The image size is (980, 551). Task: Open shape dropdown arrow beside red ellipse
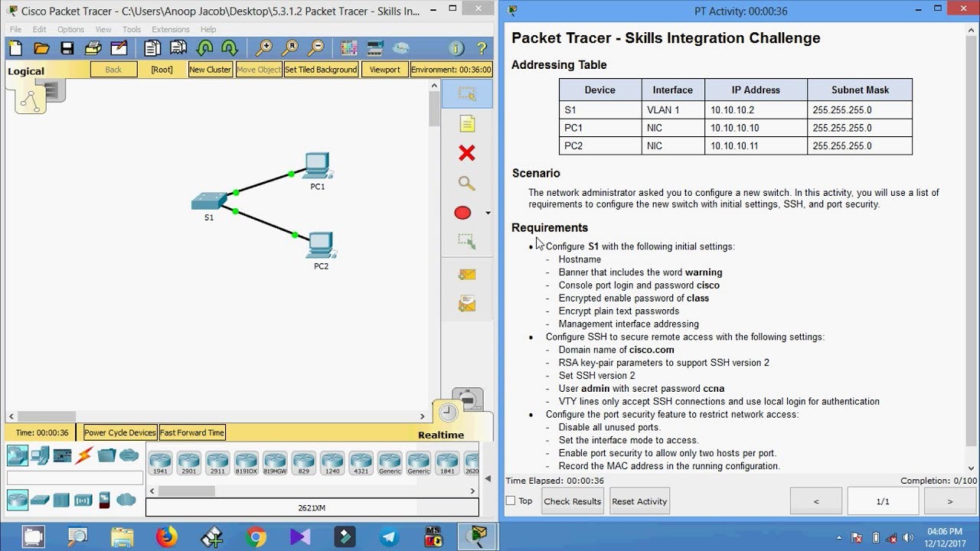(488, 214)
